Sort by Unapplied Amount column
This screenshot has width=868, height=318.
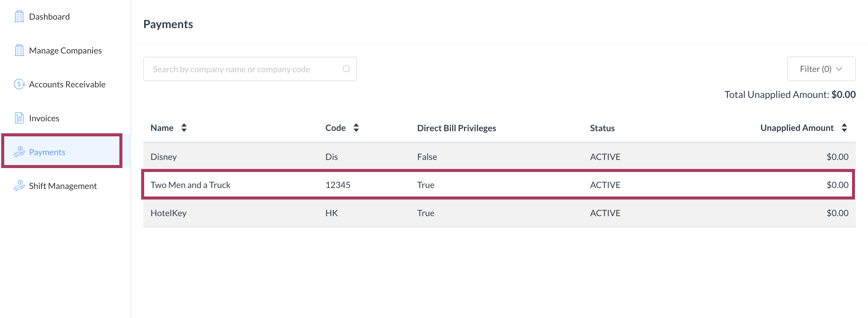pyautogui.click(x=844, y=128)
